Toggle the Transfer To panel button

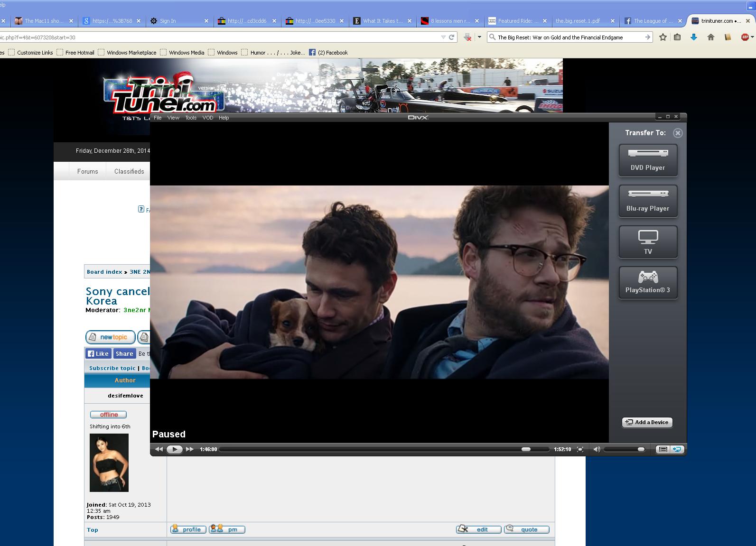(677, 449)
